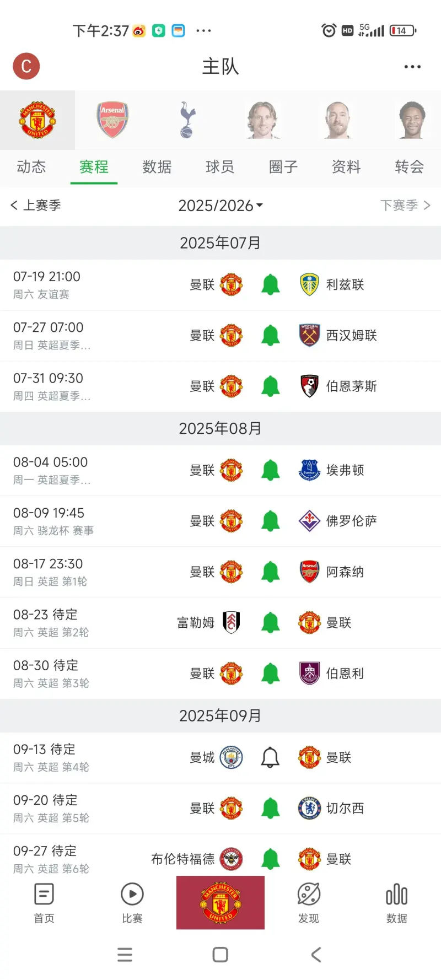
Task: Tap the red C profile avatar
Action: [26, 67]
